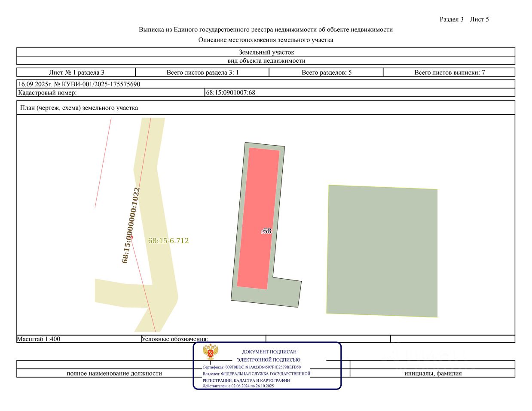Click 'Масштаб 1:400' text

39,339
